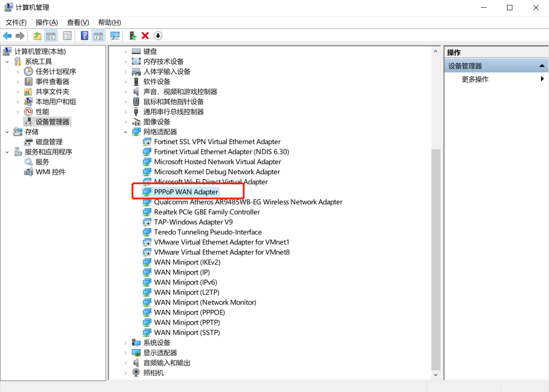Click Scan for hardware changes monitor icon

[115, 36]
